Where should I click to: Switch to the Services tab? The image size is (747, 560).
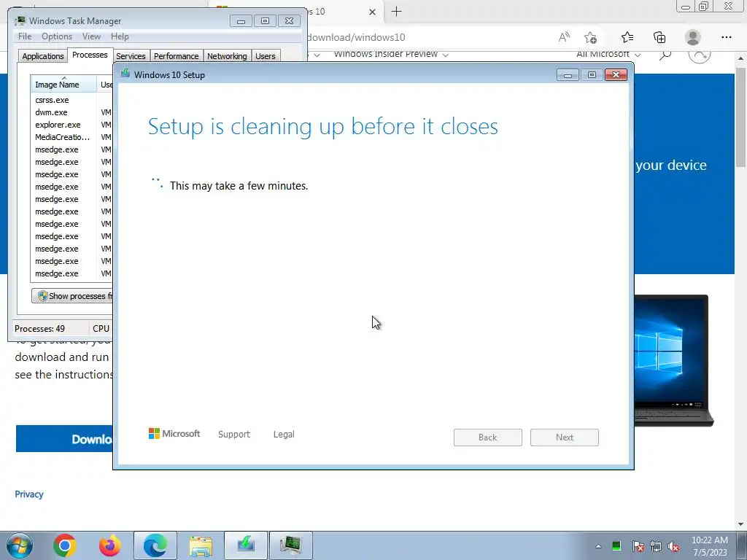tap(131, 55)
